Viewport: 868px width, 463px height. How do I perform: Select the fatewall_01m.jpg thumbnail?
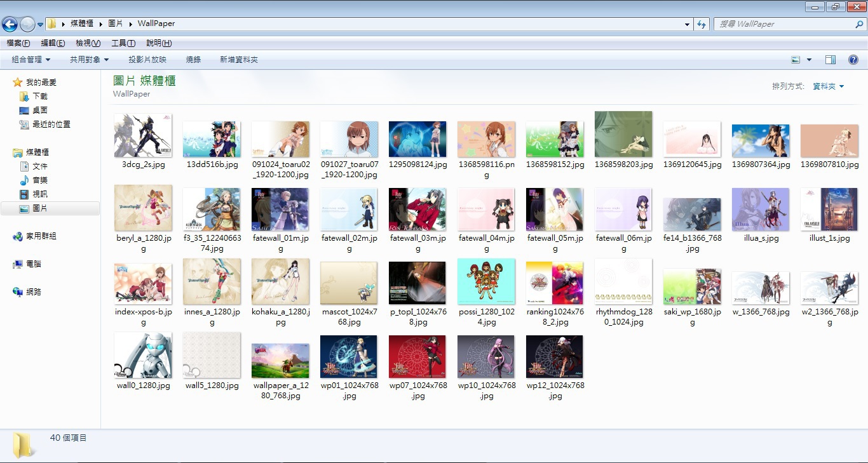[x=280, y=209]
